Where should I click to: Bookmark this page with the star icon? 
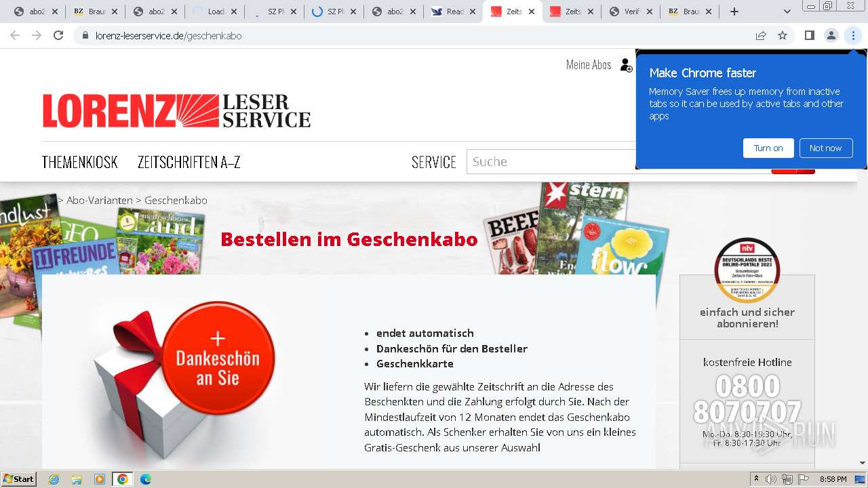pyautogui.click(x=783, y=35)
